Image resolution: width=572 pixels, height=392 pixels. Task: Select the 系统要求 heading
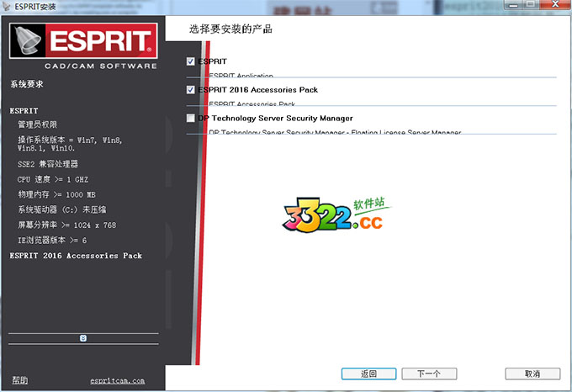[27, 84]
